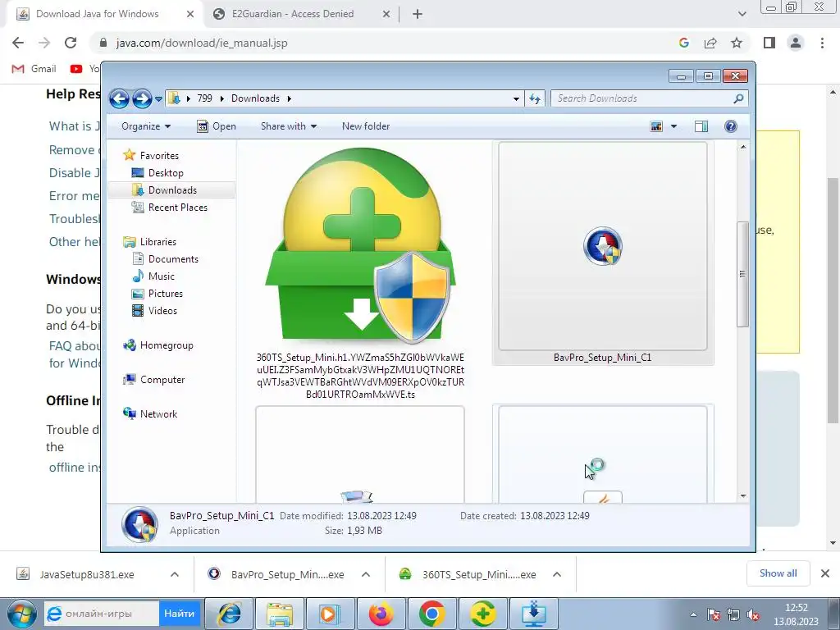Switch to E2Guardian - Access Denied tab
The image size is (840, 630).
pos(293,15)
